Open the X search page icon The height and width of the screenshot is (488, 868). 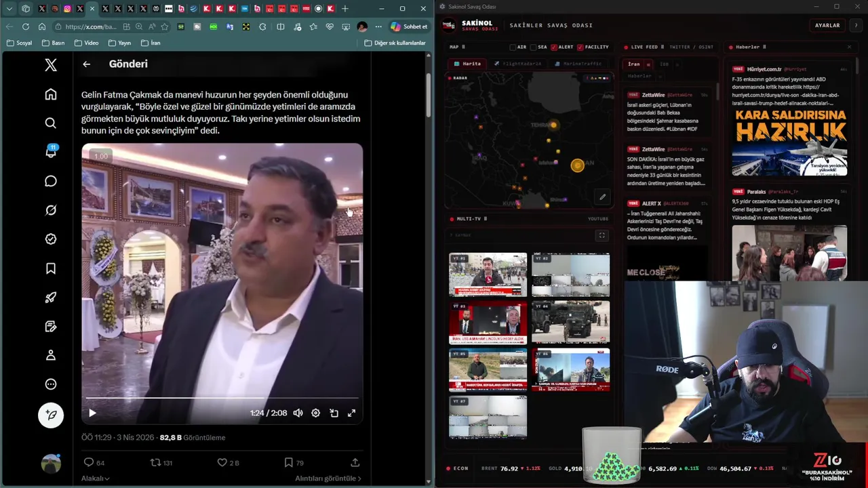point(51,123)
